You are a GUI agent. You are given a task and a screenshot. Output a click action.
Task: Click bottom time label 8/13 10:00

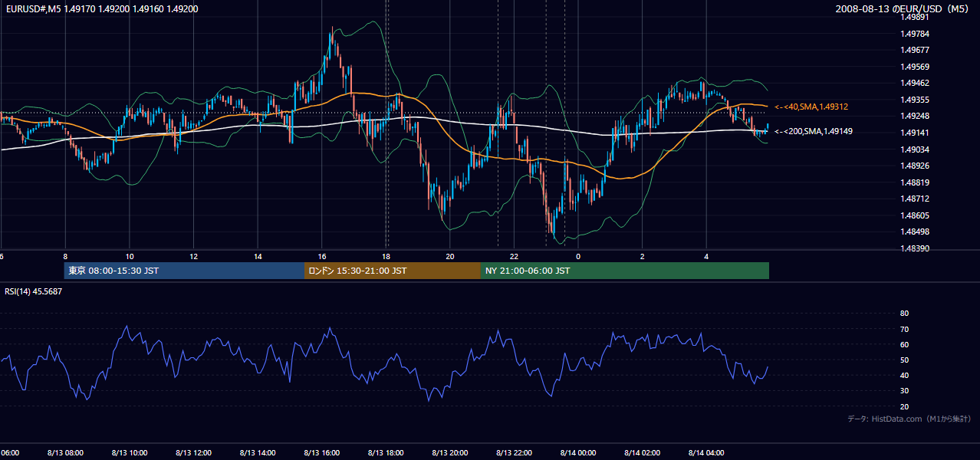point(130,452)
